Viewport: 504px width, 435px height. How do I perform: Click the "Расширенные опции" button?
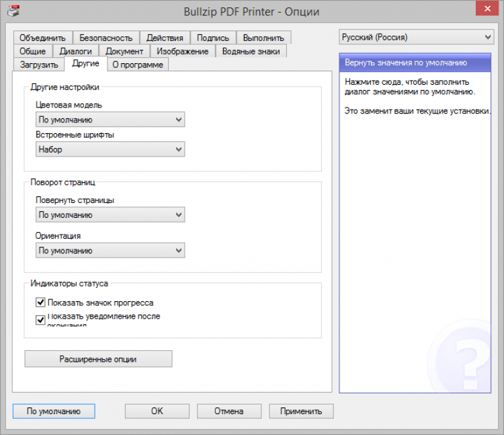pyautogui.click(x=98, y=359)
